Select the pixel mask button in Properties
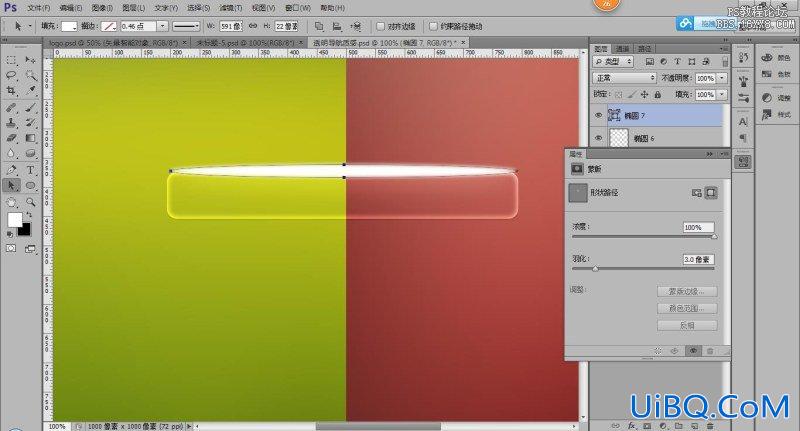800x431 pixels. coord(696,193)
